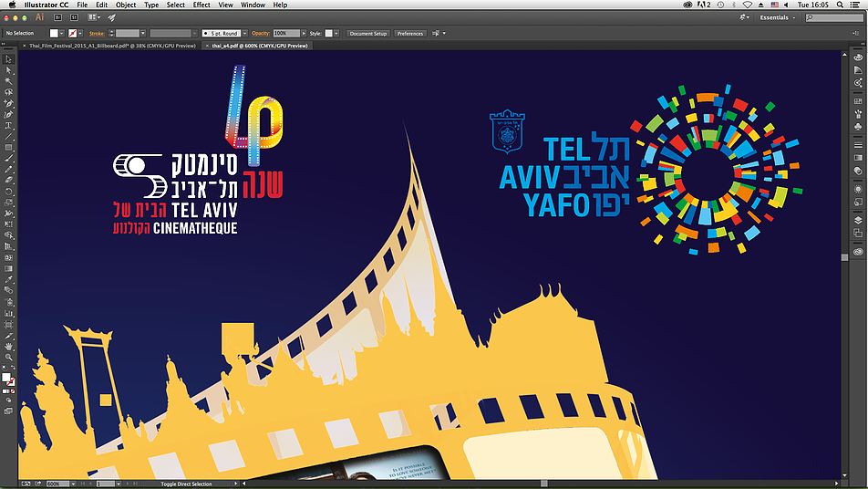Select the Curvature tool
The image size is (868, 489).
[8, 115]
